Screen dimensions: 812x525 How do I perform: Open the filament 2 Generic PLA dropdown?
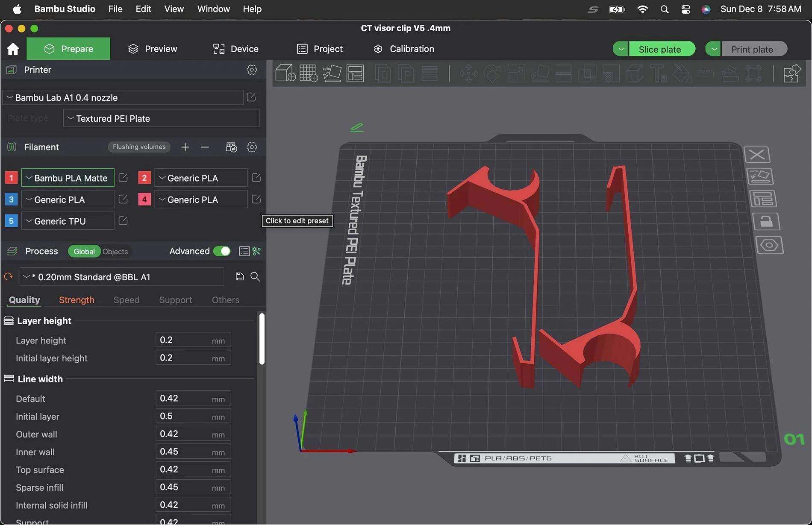click(200, 178)
